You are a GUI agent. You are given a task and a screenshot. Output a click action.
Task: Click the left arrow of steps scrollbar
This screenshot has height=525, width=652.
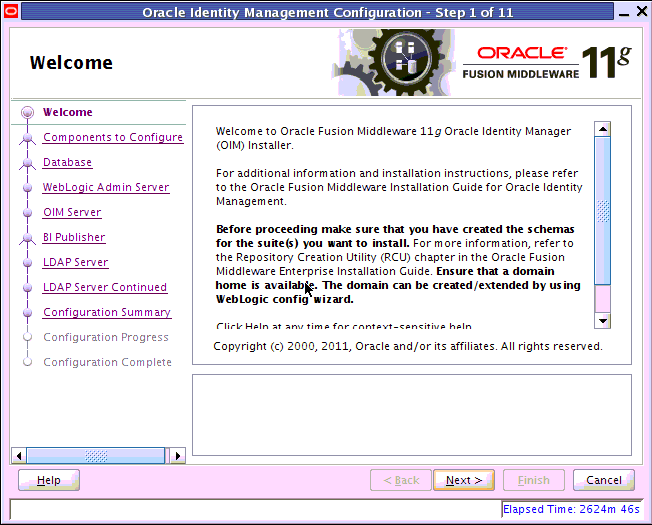coord(19,456)
